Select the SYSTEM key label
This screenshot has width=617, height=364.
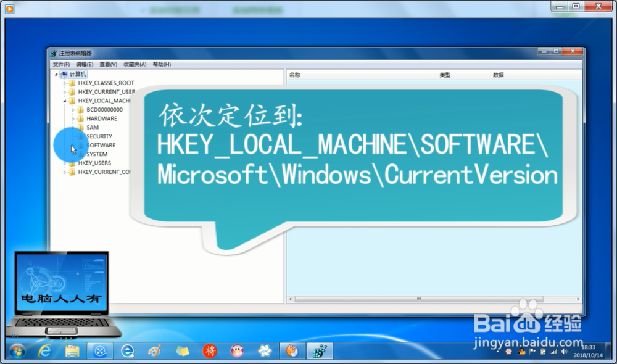[97, 154]
